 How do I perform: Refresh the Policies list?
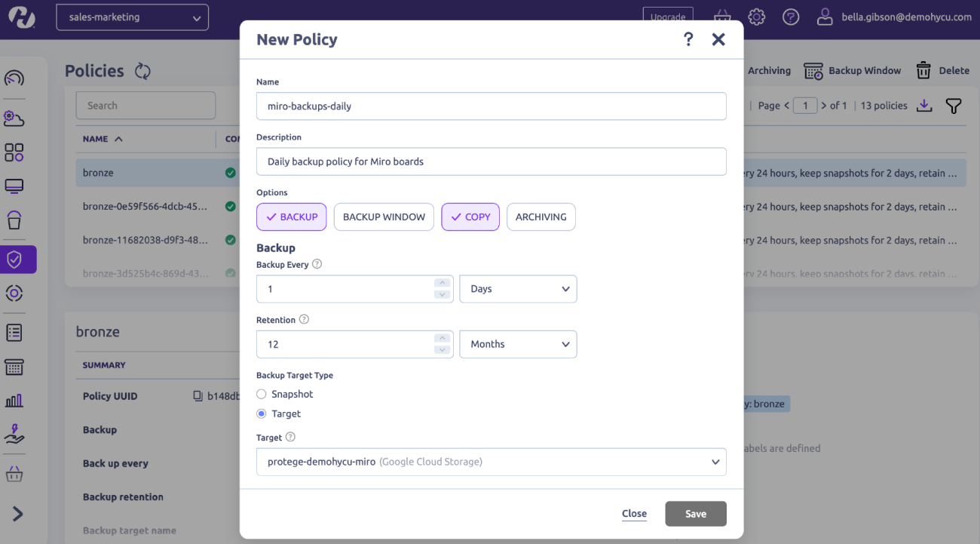pos(142,71)
